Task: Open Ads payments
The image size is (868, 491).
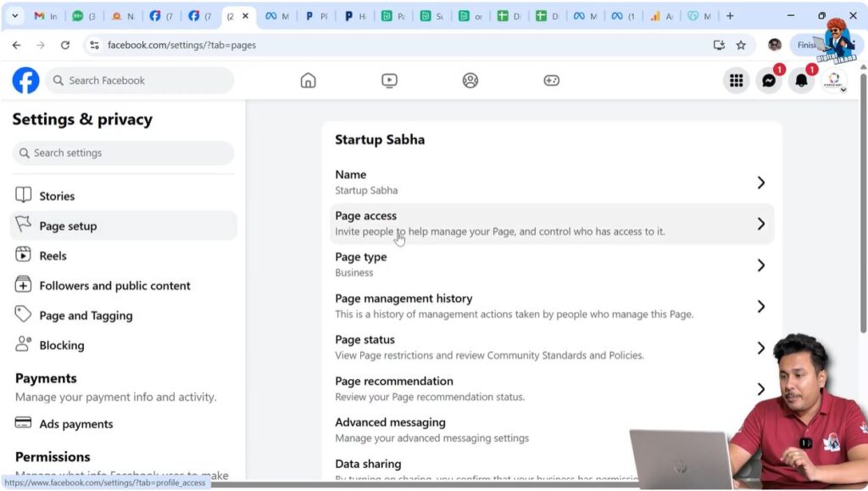Action: (x=124, y=424)
